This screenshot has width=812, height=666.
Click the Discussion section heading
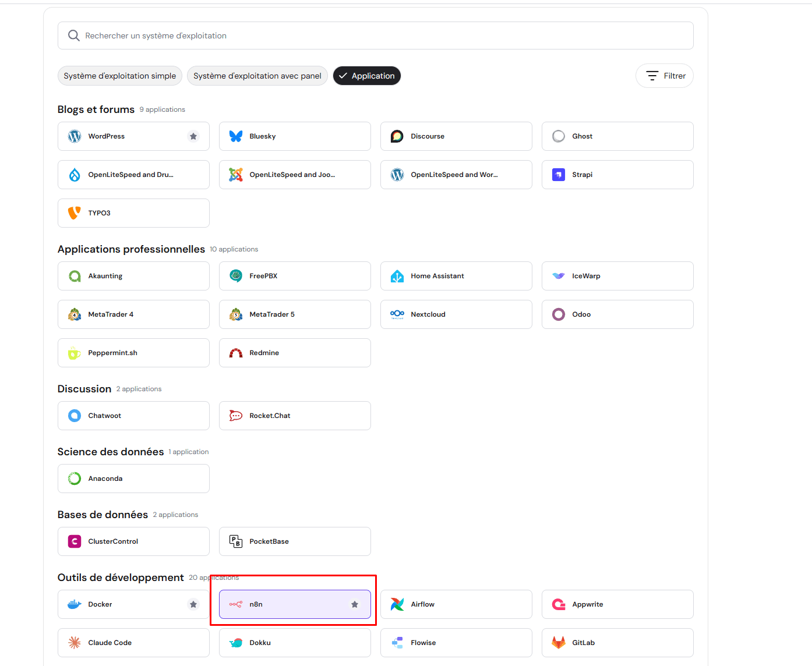pyautogui.click(x=84, y=389)
